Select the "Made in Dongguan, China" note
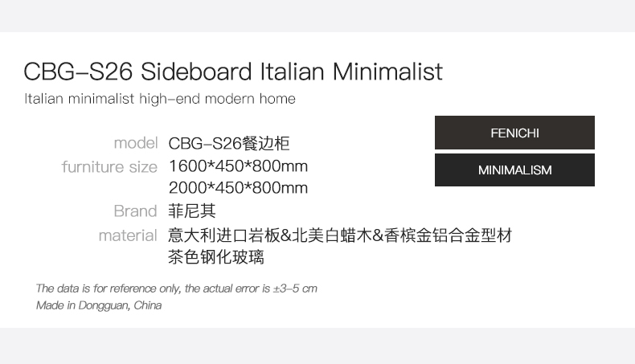Screen dimensions: 635x364 pos(99,305)
